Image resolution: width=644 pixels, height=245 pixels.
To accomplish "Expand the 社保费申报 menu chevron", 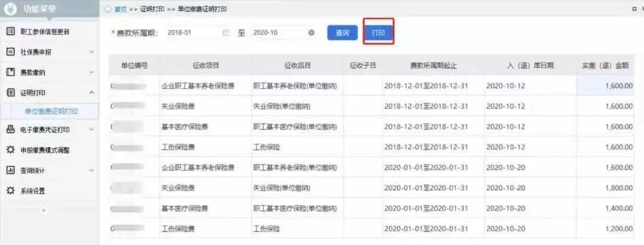I will 91,52.
